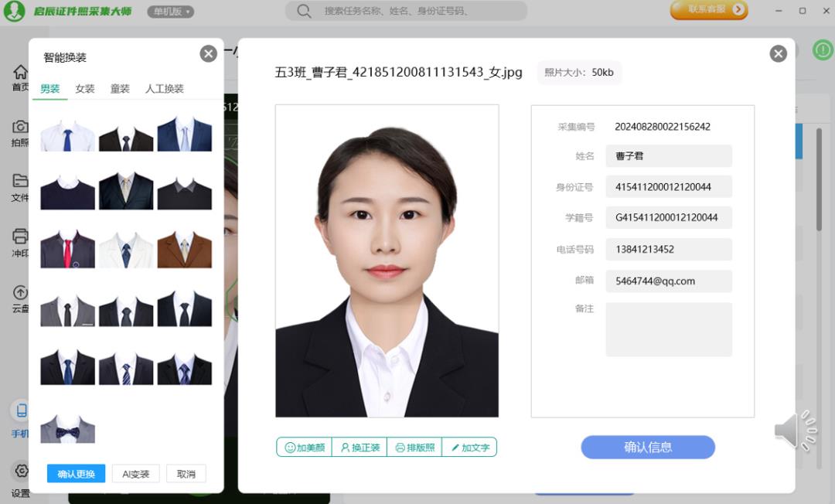The image size is (835, 504).
Task: Click the 联系客服 contact support button
Action: 709,10
